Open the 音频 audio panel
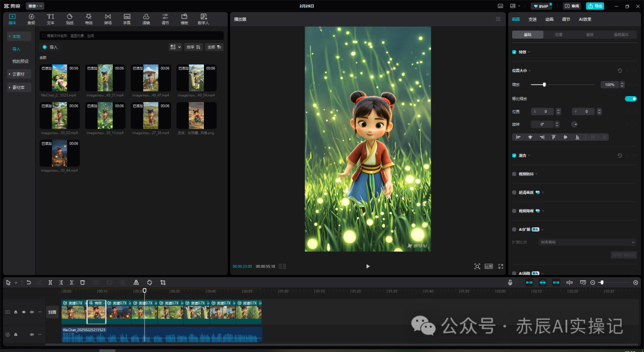Image resolution: width=644 pixels, height=352 pixels. coord(31,19)
